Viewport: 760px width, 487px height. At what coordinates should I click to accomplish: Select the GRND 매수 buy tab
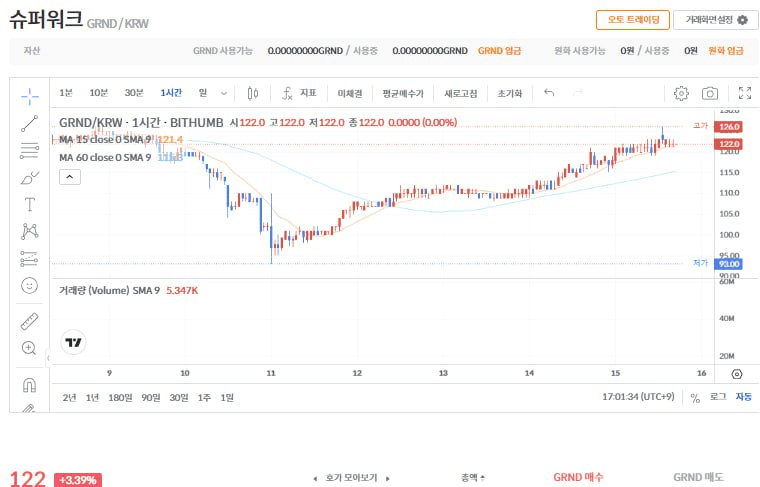tap(578, 477)
